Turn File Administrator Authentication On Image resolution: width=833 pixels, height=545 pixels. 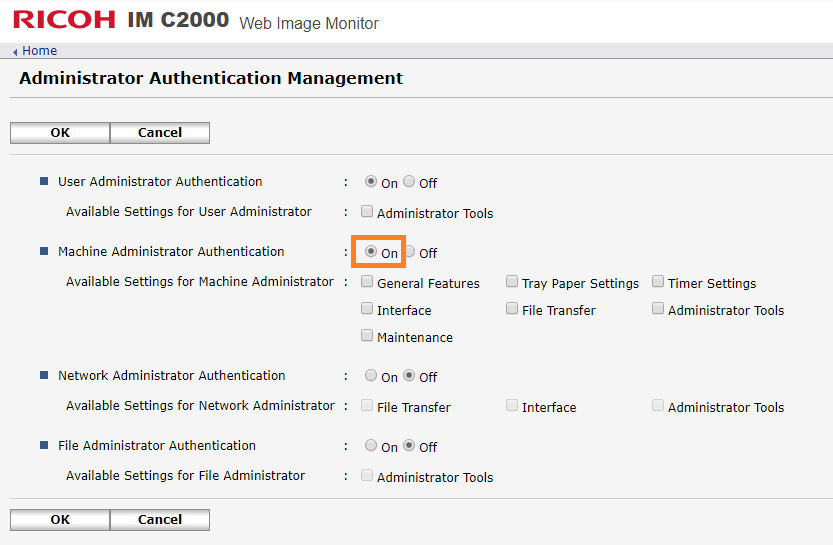(x=371, y=446)
